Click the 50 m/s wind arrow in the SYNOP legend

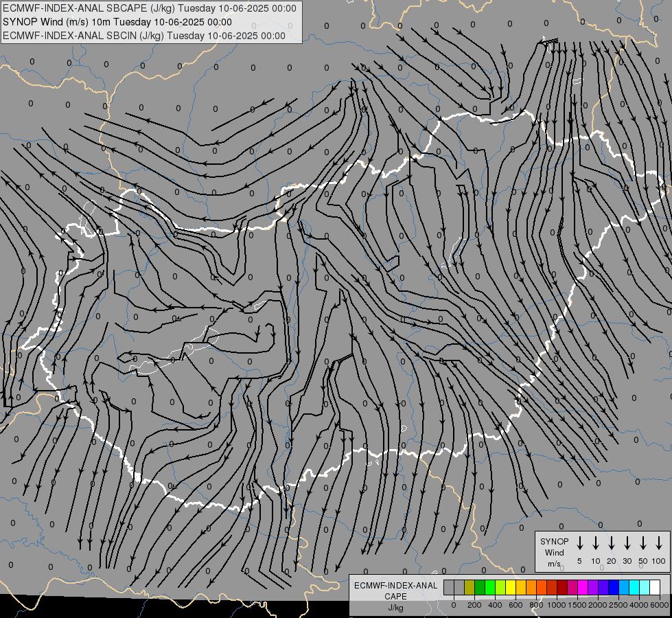643,543
